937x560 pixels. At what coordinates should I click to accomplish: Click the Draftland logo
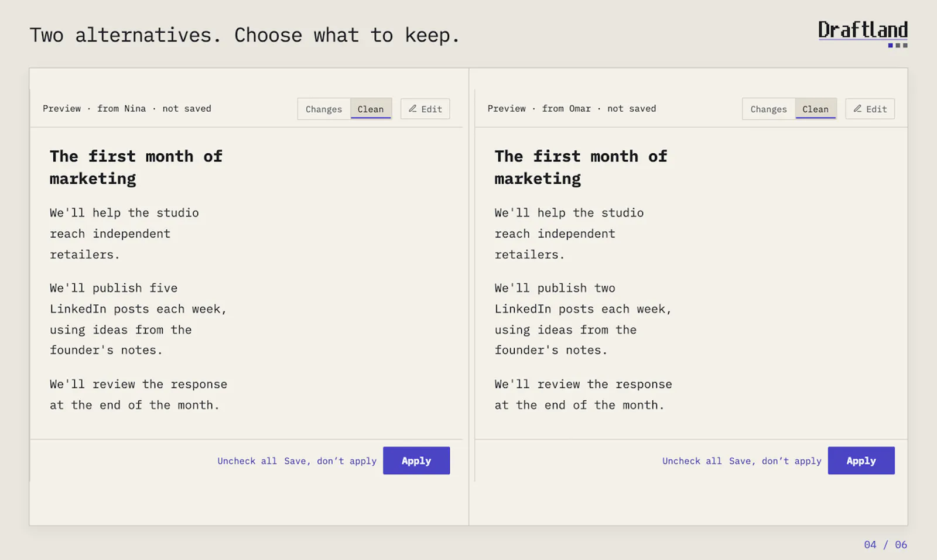pos(863,33)
